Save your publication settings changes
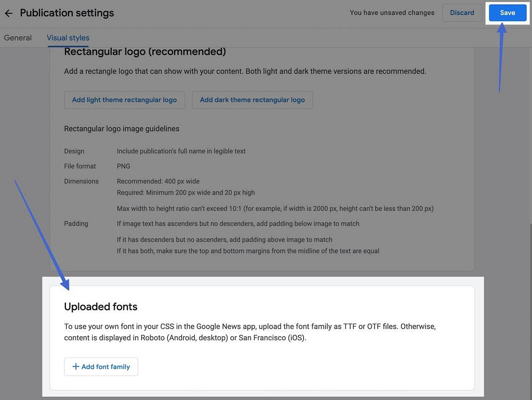The width and height of the screenshot is (532, 400). 508,12
